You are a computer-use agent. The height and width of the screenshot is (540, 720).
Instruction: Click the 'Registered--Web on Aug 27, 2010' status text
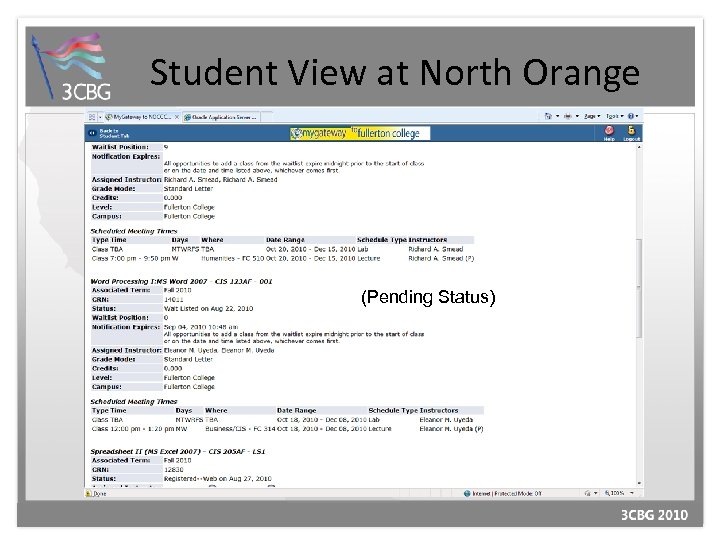pos(218,478)
